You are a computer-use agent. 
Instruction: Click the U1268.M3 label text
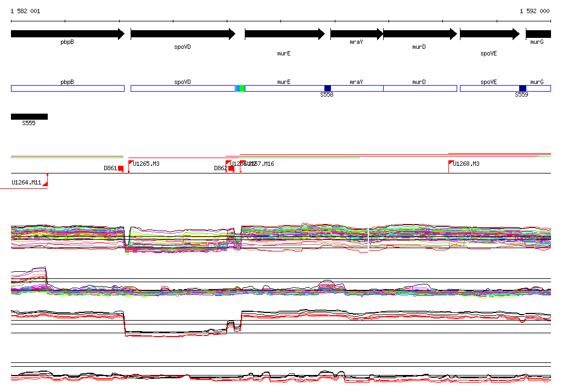tap(466, 164)
